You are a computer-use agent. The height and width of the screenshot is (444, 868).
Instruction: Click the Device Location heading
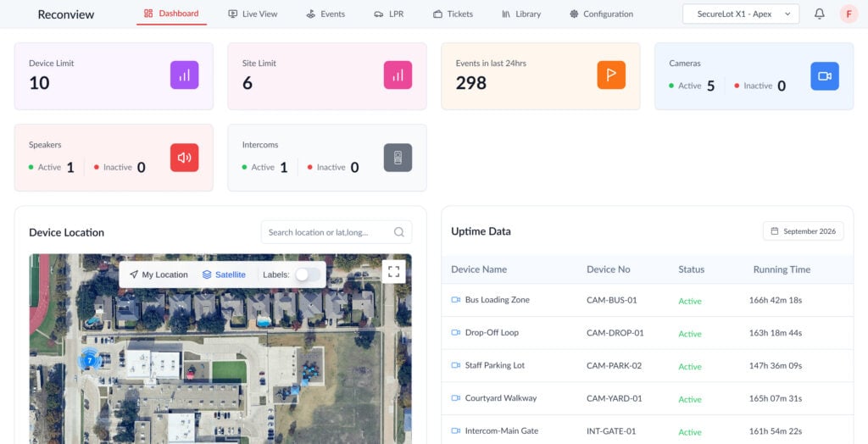coord(66,232)
